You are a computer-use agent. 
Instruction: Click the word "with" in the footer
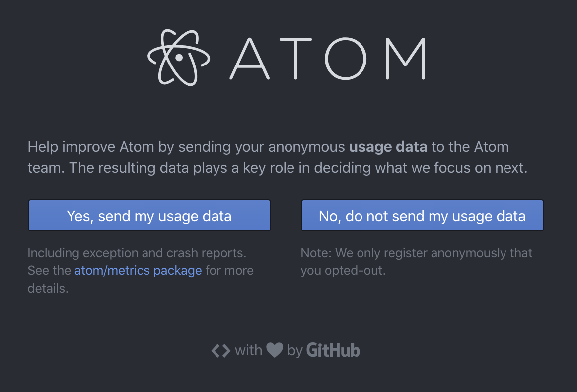click(248, 350)
